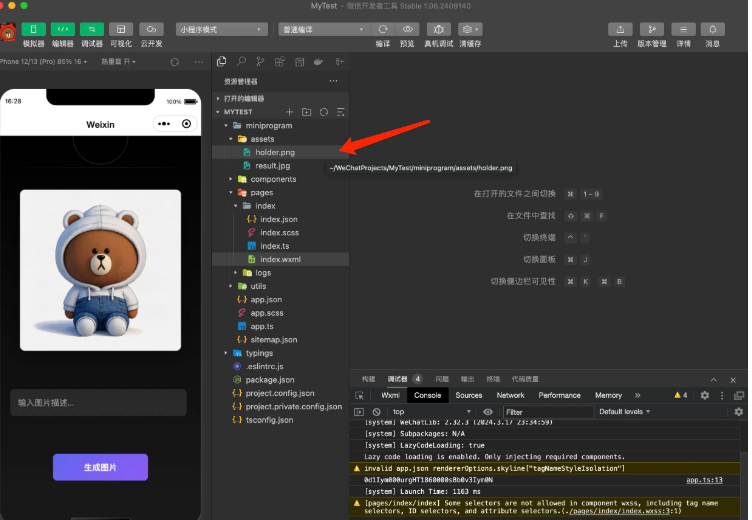
Task: Collapse all folders in file tree
Action: pyautogui.click(x=341, y=112)
